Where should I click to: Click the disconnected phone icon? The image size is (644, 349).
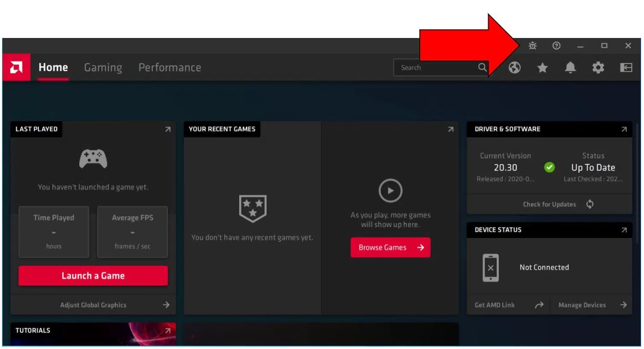pyautogui.click(x=491, y=268)
